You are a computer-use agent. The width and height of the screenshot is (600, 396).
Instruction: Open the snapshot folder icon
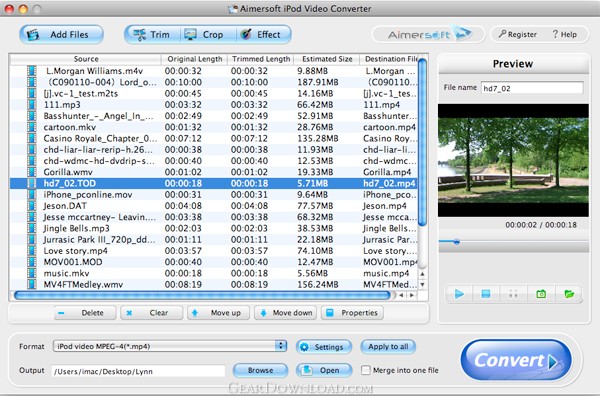tap(569, 294)
